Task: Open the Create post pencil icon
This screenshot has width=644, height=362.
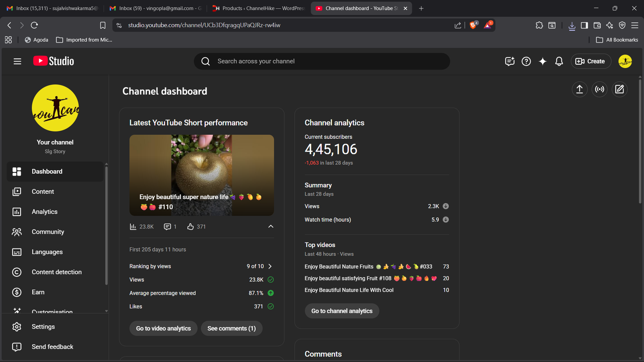Action: 619,89
